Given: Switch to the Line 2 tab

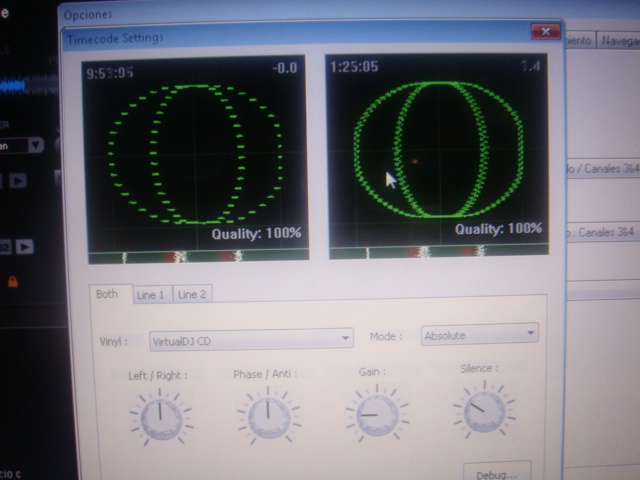Looking at the screenshot, I should pos(191,294).
